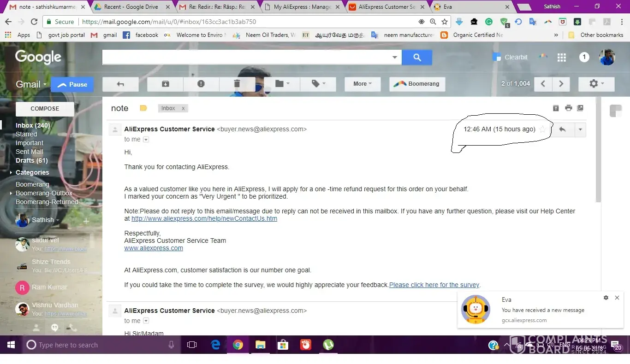Screen dimensions: 630x364
Task: Expand all messages in conversation
Action: point(556,108)
